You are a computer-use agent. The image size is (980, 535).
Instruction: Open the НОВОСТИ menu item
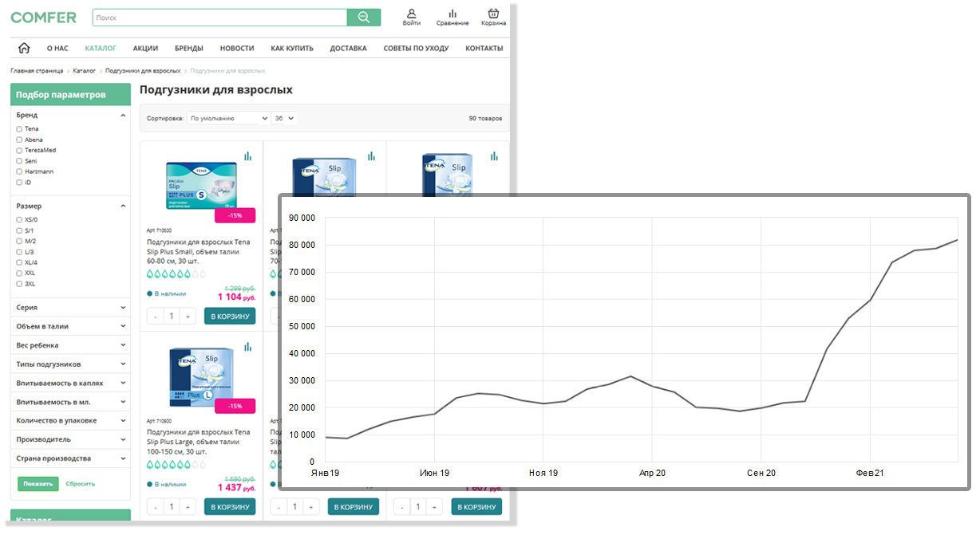click(x=237, y=49)
